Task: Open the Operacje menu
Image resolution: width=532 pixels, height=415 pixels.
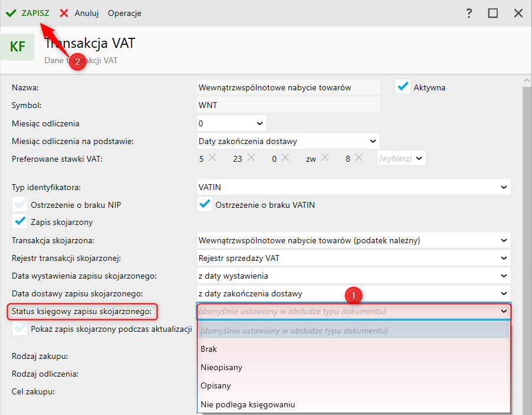Action: (124, 13)
